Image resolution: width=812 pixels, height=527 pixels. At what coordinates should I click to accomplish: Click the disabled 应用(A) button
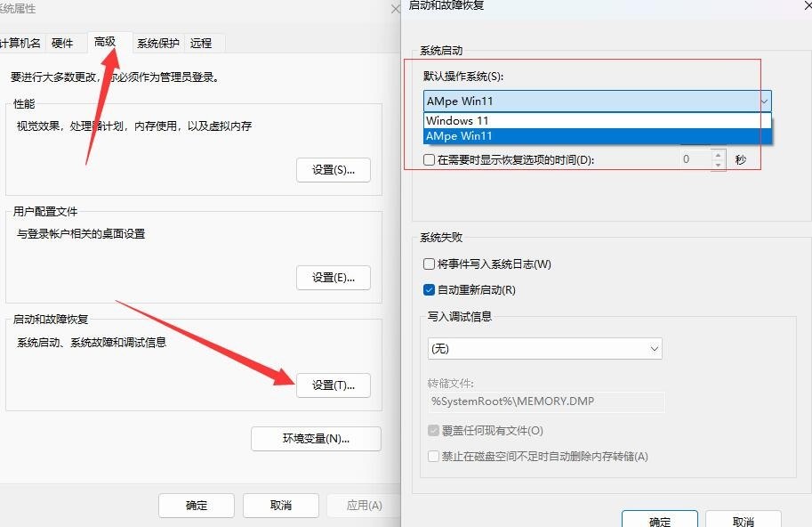click(x=364, y=506)
